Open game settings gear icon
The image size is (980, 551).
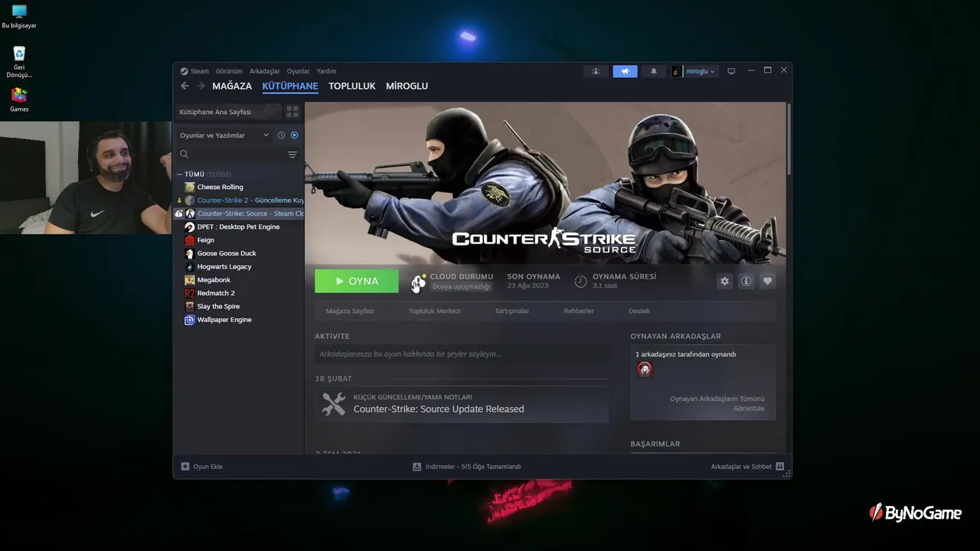point(724,282)
